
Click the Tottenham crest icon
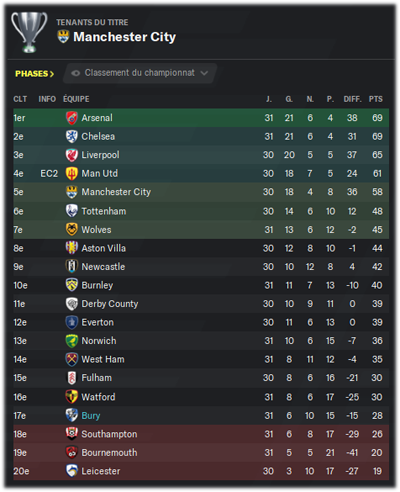(x=72, y=211)
